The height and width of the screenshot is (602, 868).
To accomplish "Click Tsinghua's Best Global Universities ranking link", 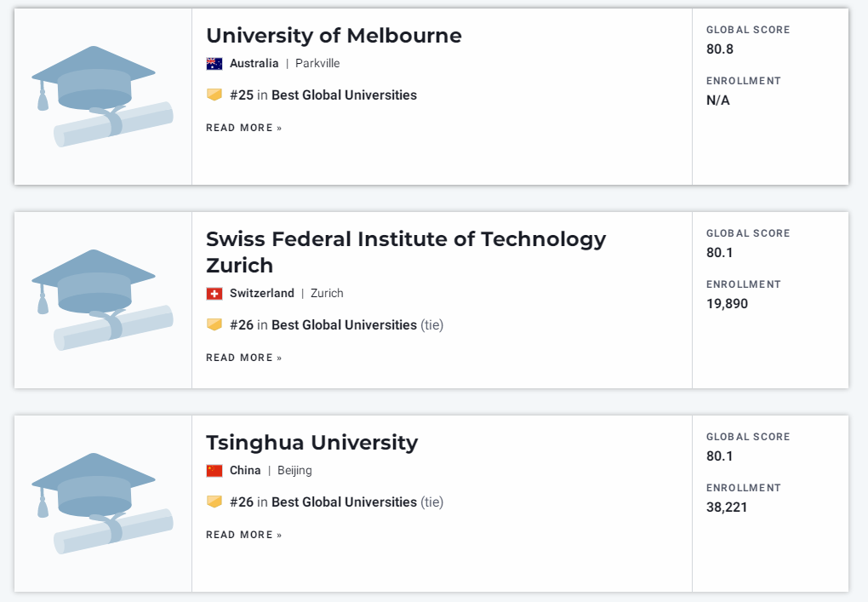I will [x=344, y=502].
